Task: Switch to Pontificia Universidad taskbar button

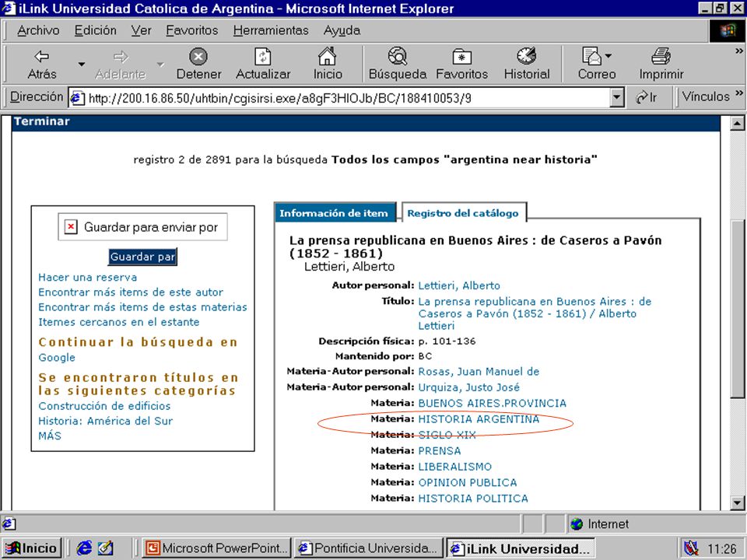Action: [x=368, y=548]
